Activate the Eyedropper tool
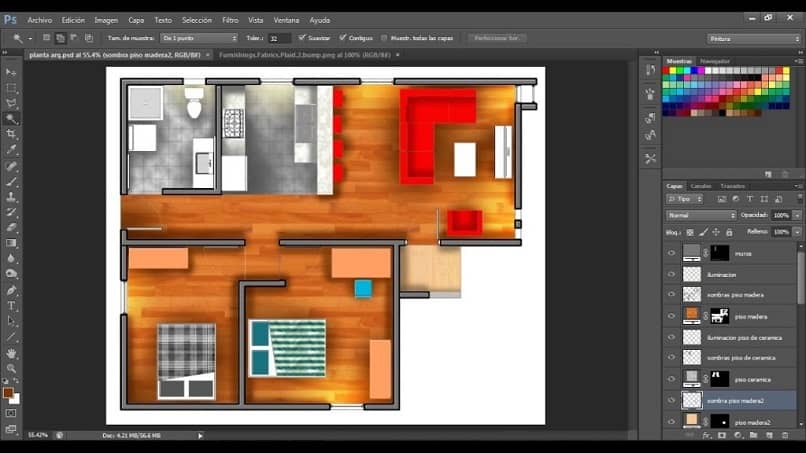 (11, 149)
